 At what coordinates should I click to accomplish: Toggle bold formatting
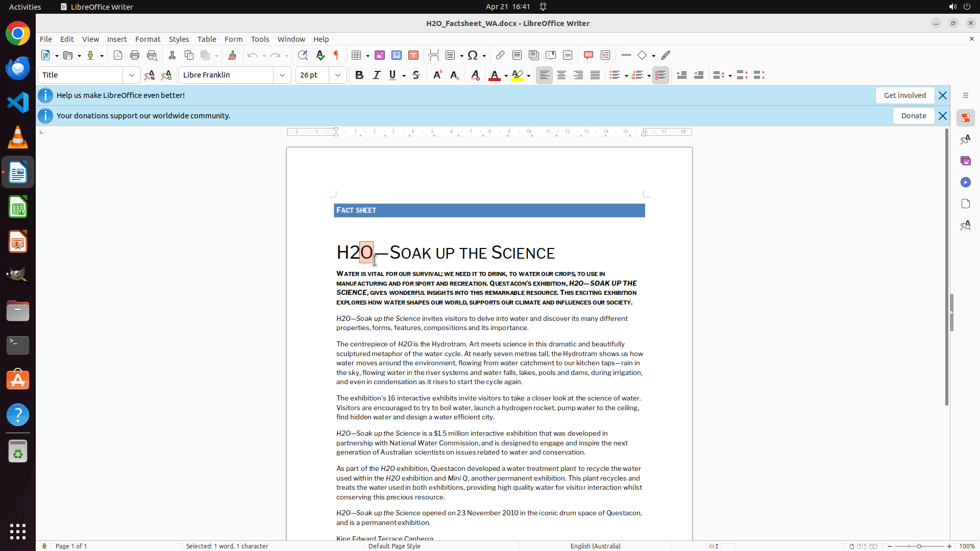click(359, 75)
